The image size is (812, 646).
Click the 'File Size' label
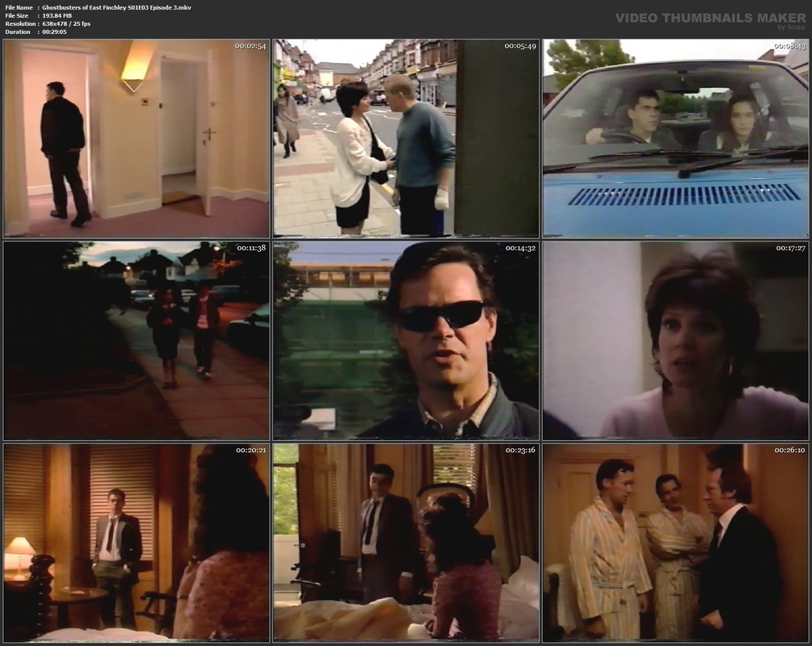(17, 15)
